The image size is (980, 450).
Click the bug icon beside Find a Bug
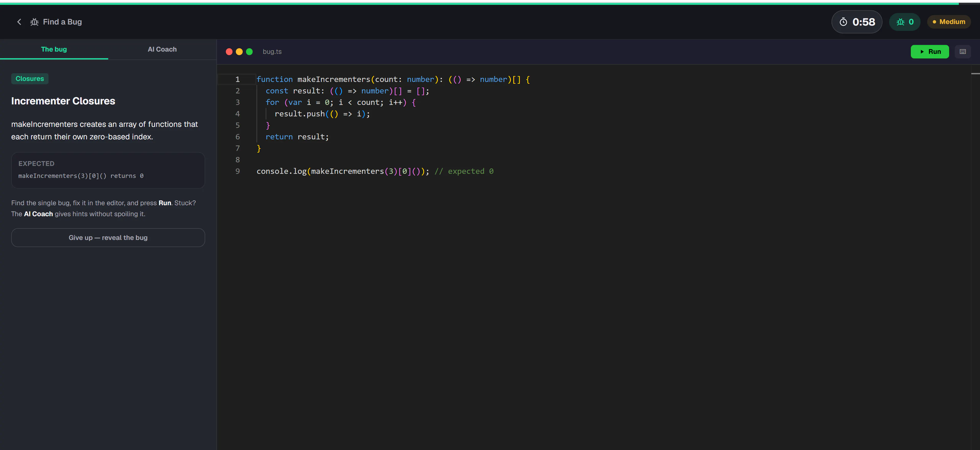[x=34, y=22]
